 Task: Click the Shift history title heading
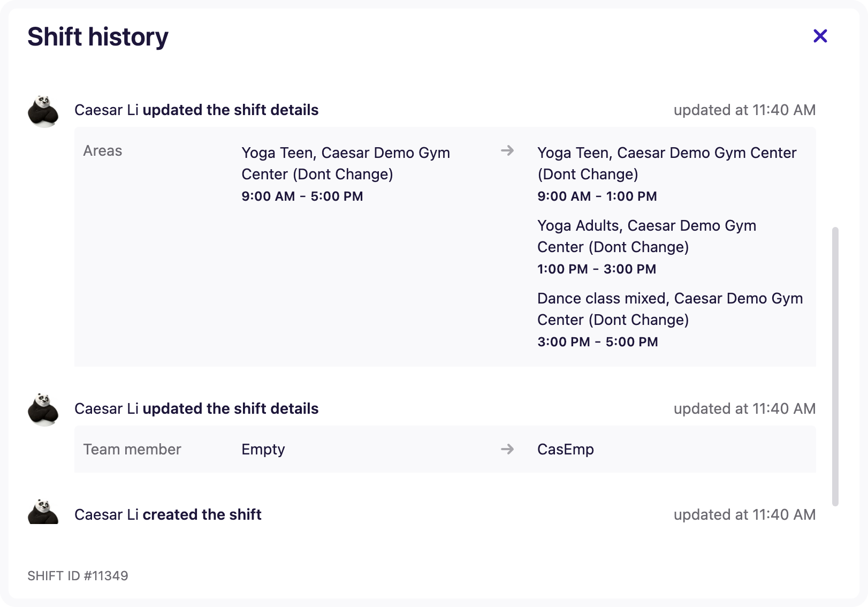click(x=97, y=36)
